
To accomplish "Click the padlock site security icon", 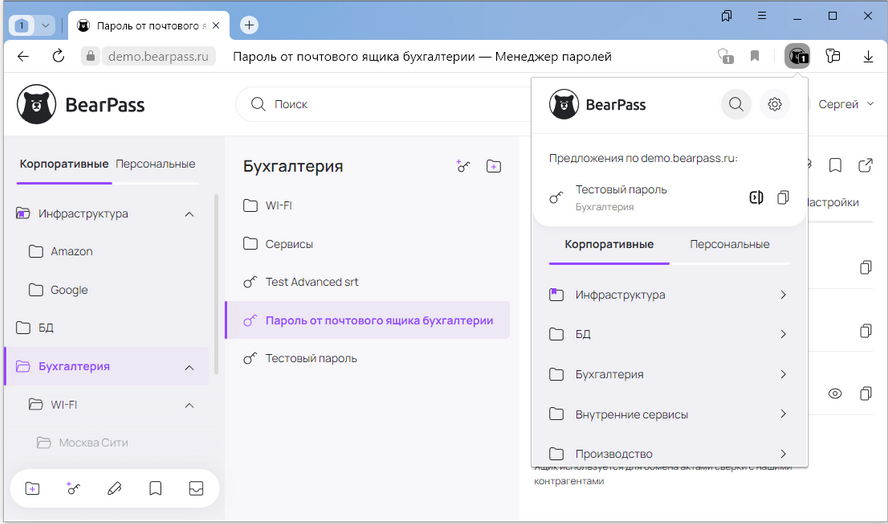I will (x=90, y=56).
